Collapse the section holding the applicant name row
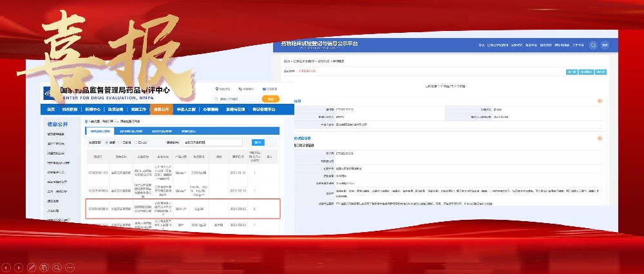Viewport: 644px width, 274px height. click(x=600, y=101)
